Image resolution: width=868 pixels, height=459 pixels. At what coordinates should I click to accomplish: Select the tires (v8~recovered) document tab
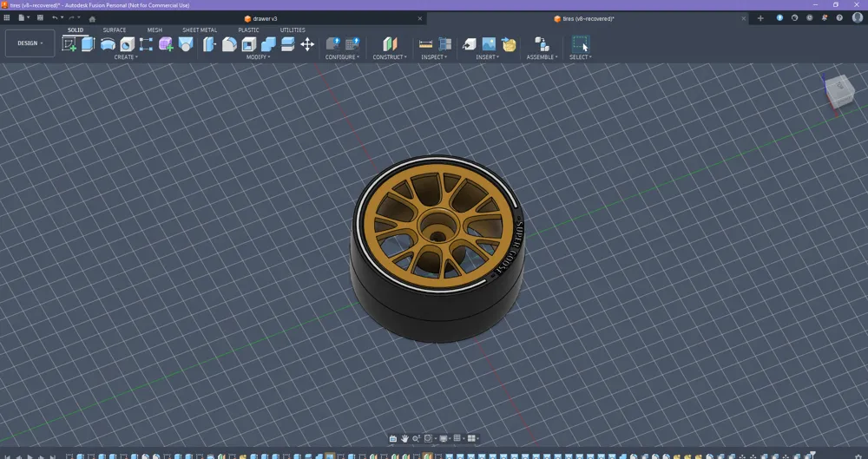pyautogui.click(x=584, y=19)
